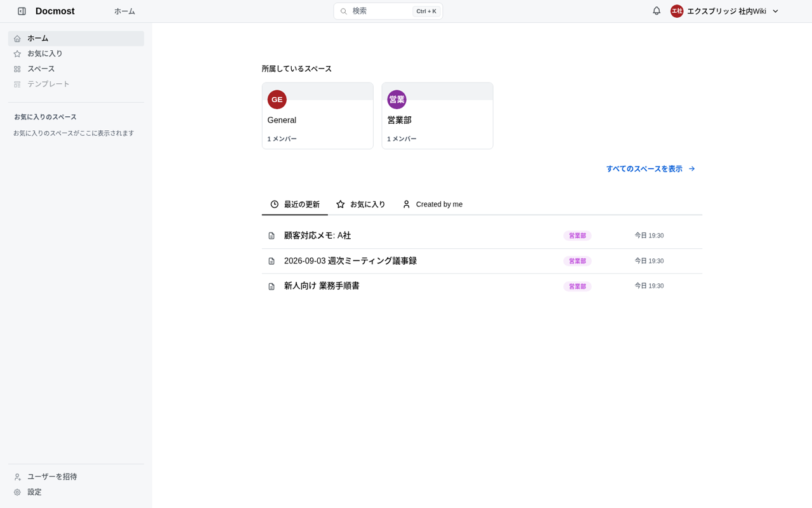The image size is (812, 508).
Task: Click 今日 19:30 on the 週次ミーティング議事録 row
Action: [649, 261]
